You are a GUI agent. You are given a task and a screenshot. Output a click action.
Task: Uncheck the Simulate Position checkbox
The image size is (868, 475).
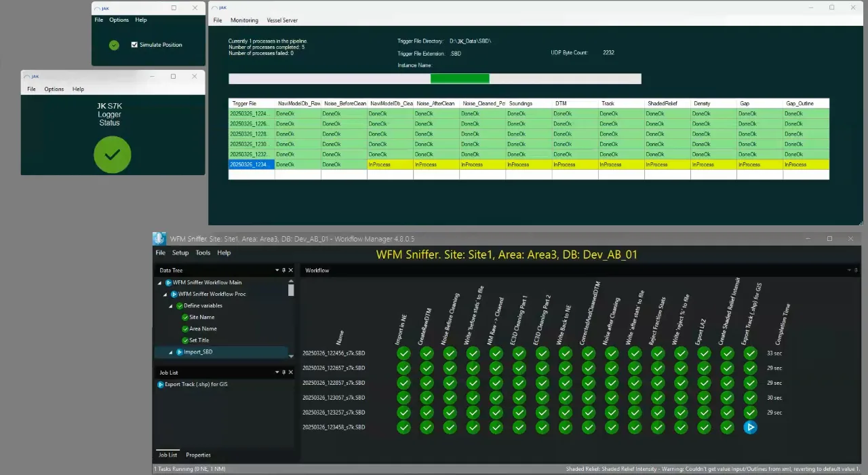133,44
